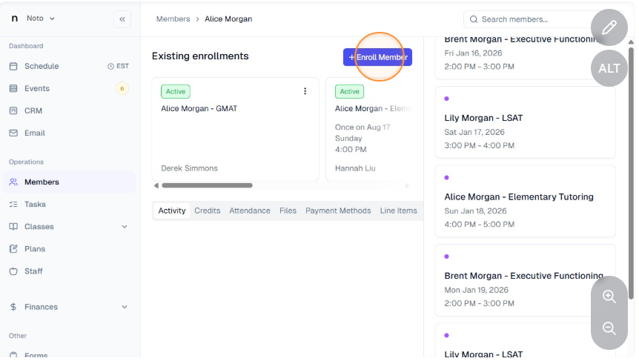Viewport: 639px width, 364px height.
Task: Click Active badge on GMAT enrollment
Action: tap(176, 92)
